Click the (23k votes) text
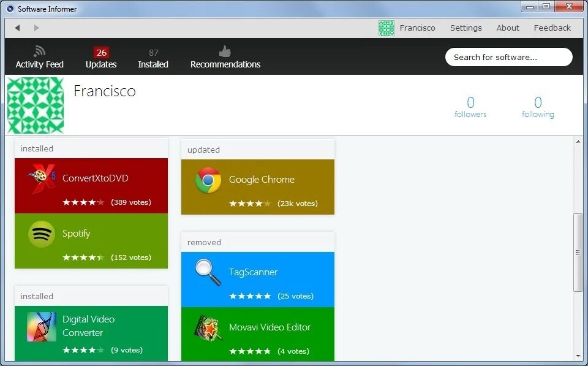This screenshot has width=588, height=366. coord(298,204)
